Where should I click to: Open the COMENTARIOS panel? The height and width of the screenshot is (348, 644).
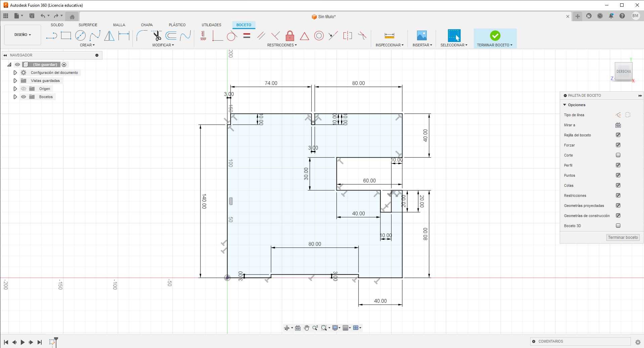point(581,341)
